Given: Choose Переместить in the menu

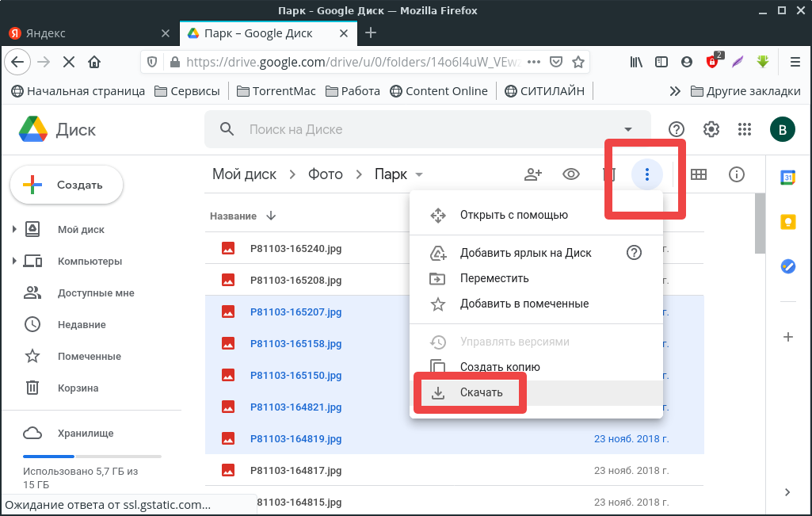Looking at the screenshot, I should pyautogui.click(x=494, y=278).
